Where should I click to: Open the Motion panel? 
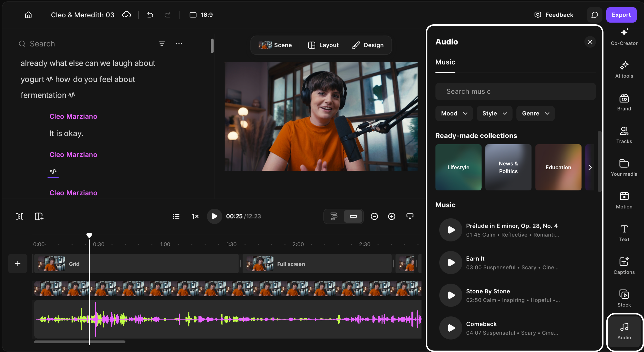pyautogui.click(x=624, y=200)
